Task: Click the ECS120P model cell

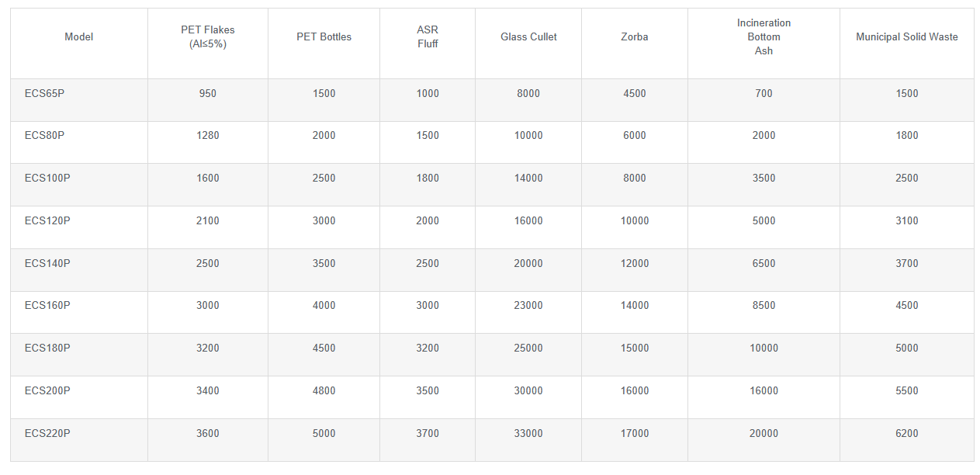Action: pos(47,221)
